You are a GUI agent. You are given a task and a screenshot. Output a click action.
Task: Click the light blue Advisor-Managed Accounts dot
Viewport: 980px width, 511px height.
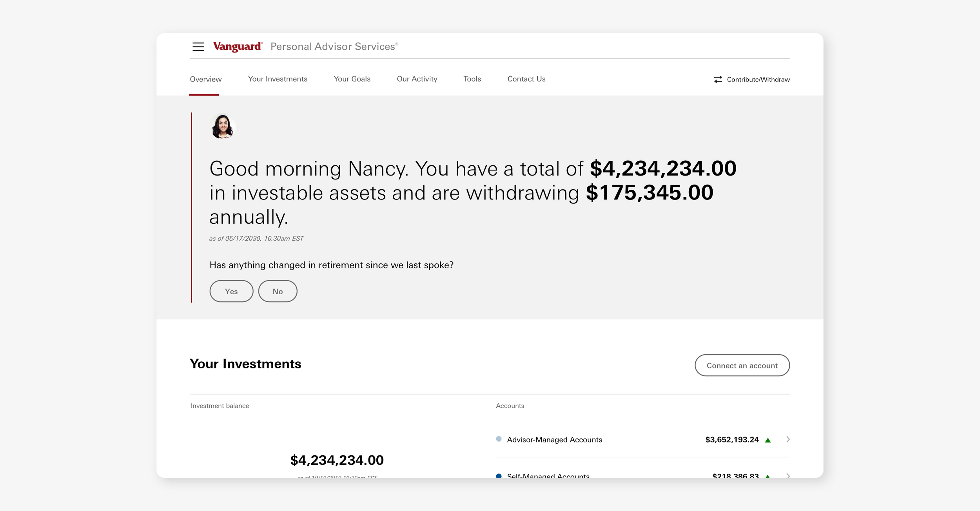pyautogui.click(x=499, y=439)
